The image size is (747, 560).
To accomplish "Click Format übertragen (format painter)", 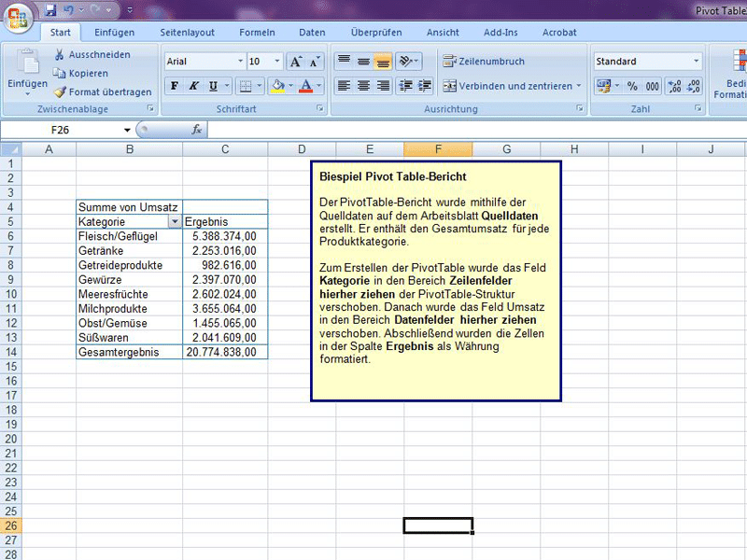I will pos(103,91).
